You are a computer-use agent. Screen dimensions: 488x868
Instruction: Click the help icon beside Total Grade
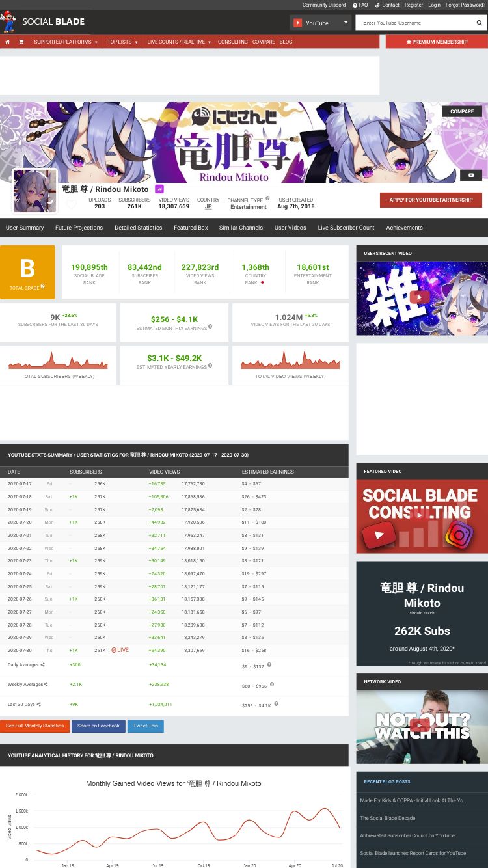coord(43,286)
